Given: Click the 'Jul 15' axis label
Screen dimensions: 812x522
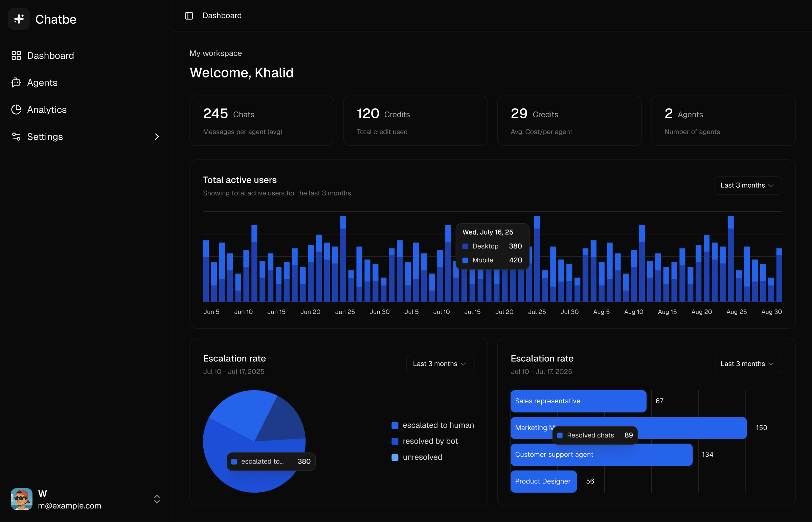Looking at the screenshot, I should click(x=472, y=312).
